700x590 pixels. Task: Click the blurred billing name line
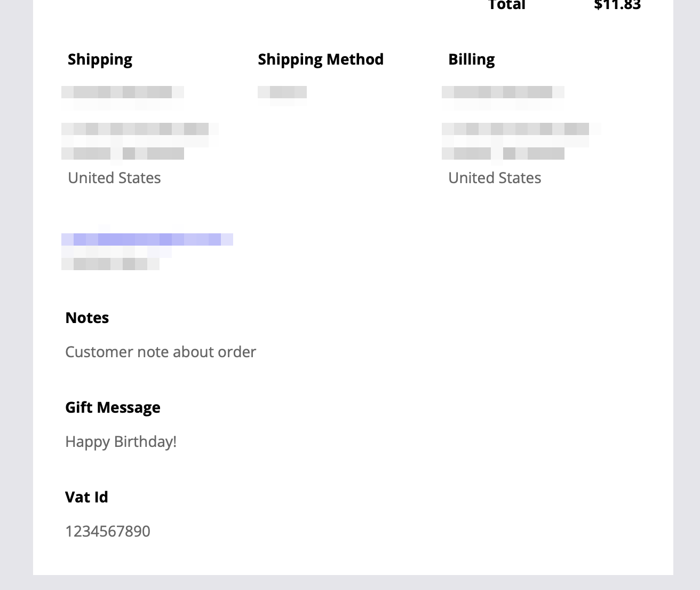(x=503, y=92)
